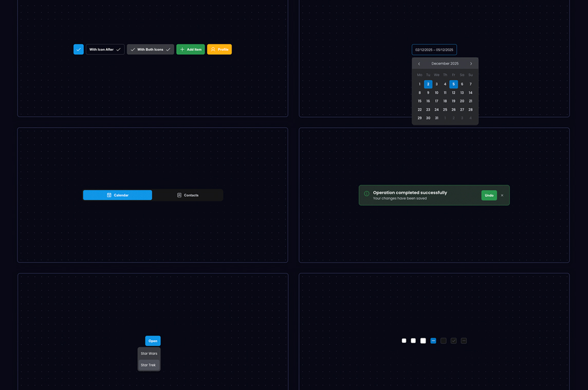Select December 17 in the calendar
Image resolution: width=588 pixels, height=390 pixels.
coord(436,101)
